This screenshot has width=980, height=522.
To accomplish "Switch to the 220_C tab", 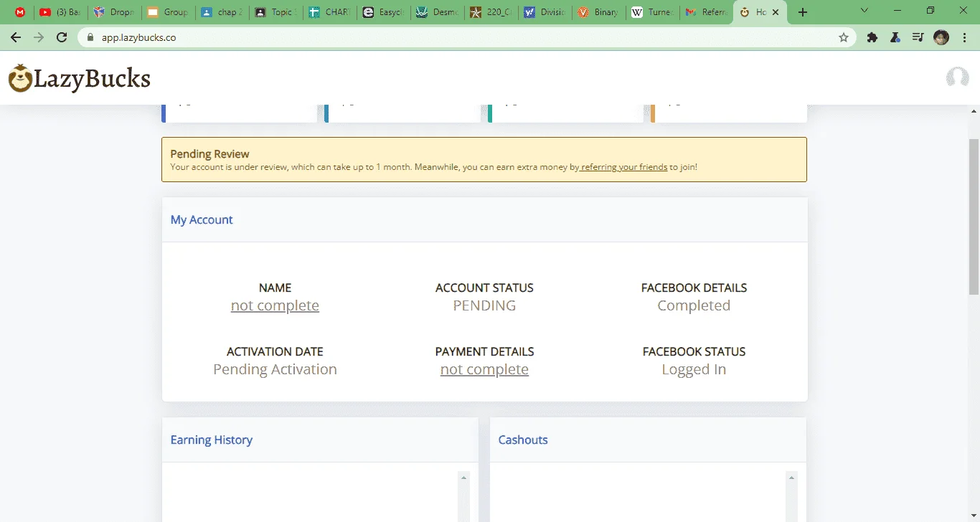I will coord(491,12).
